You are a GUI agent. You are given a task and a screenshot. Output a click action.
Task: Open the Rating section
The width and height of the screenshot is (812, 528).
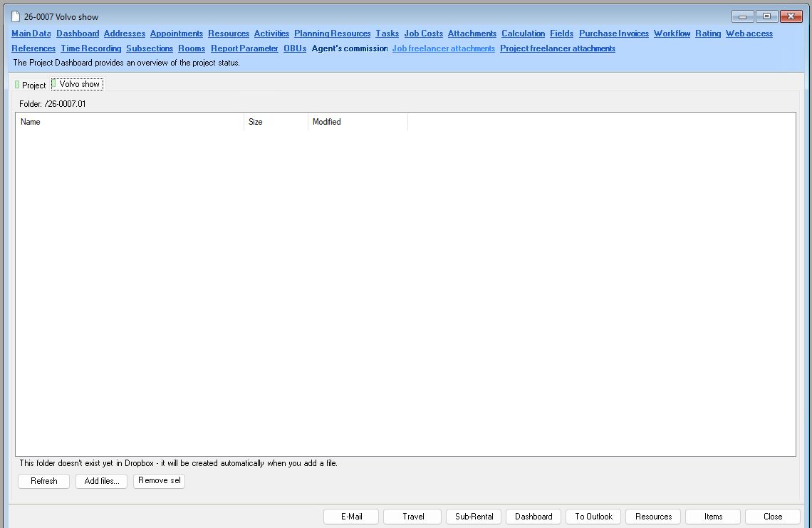708,33
